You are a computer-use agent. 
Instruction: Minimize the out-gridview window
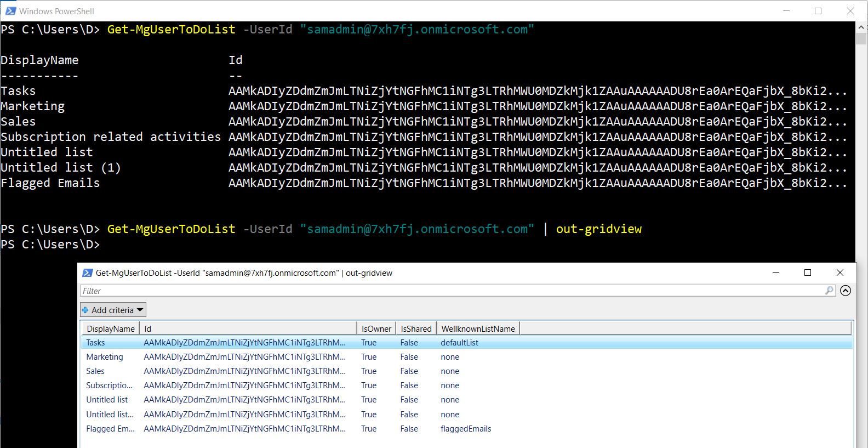776,273
